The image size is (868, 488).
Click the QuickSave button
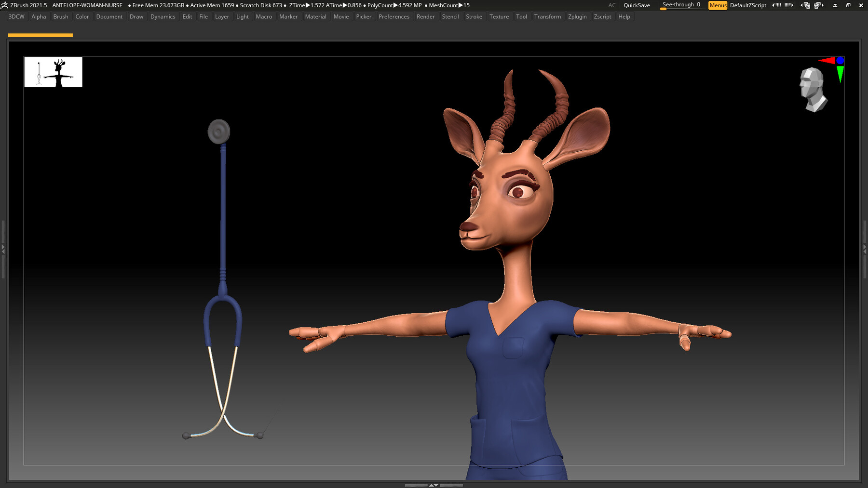coord(637,5)
